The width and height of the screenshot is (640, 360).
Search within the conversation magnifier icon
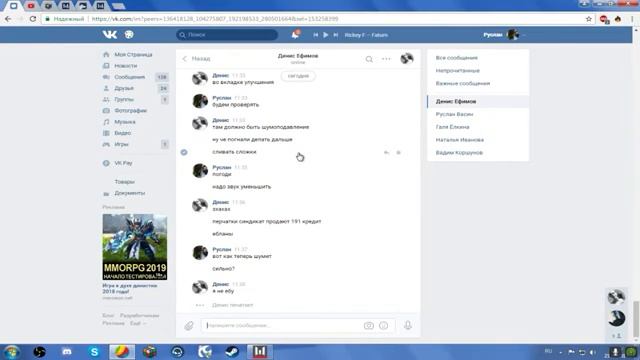point(369,59)
